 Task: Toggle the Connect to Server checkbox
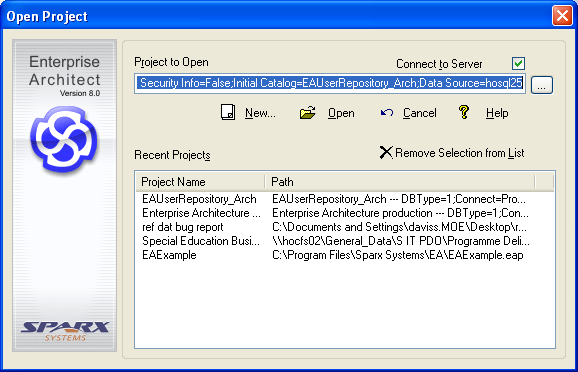tap(518, 63)
